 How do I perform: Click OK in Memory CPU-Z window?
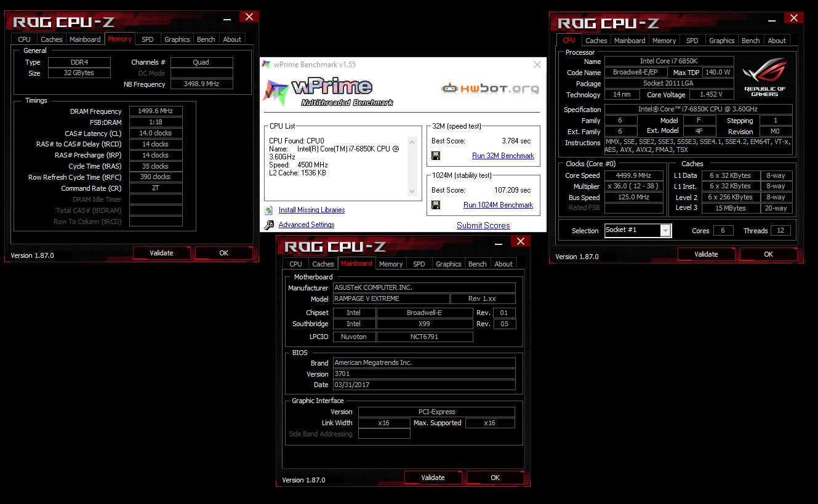click(224, 253)
